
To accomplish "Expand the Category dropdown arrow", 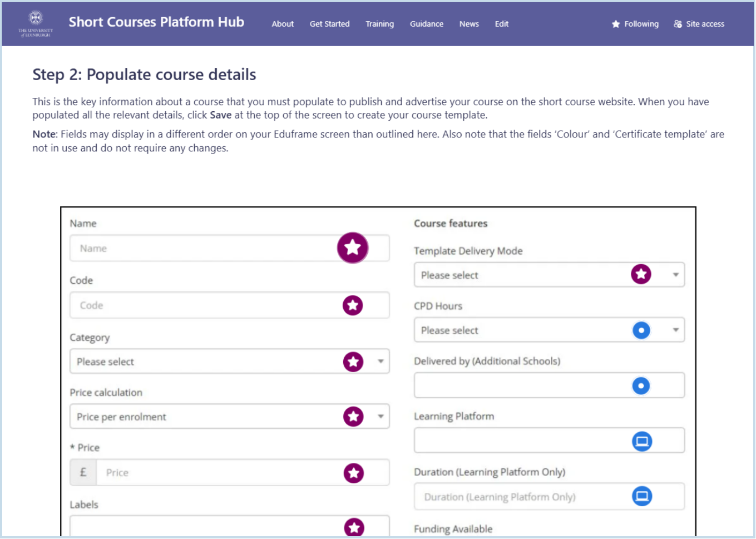I will [381, 362].
